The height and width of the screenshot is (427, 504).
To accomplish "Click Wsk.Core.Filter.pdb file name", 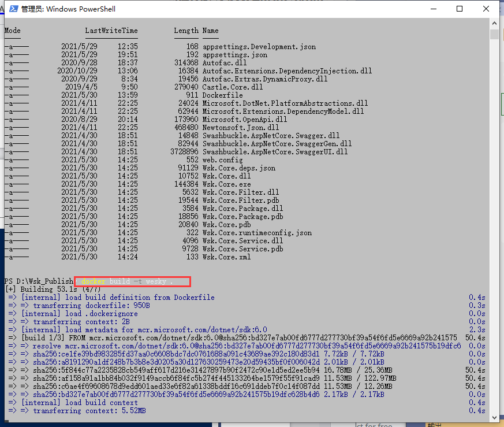I will pyautogui.click(x=241, y=200).
